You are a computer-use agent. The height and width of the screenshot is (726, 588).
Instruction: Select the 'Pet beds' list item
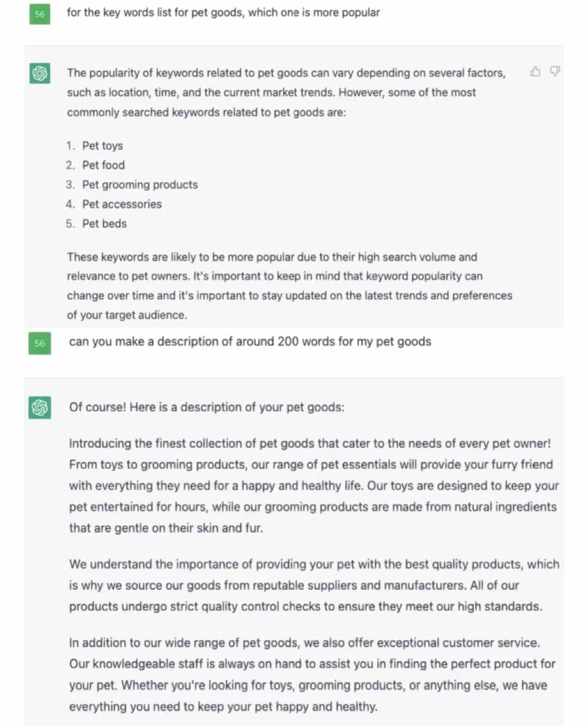coord(105,224)
